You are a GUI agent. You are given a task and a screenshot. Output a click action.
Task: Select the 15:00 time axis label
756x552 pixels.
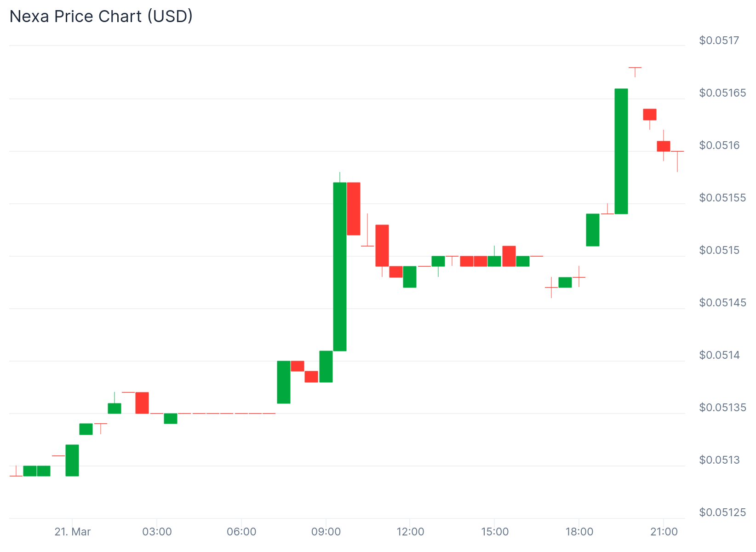click(x=495, y=532)
